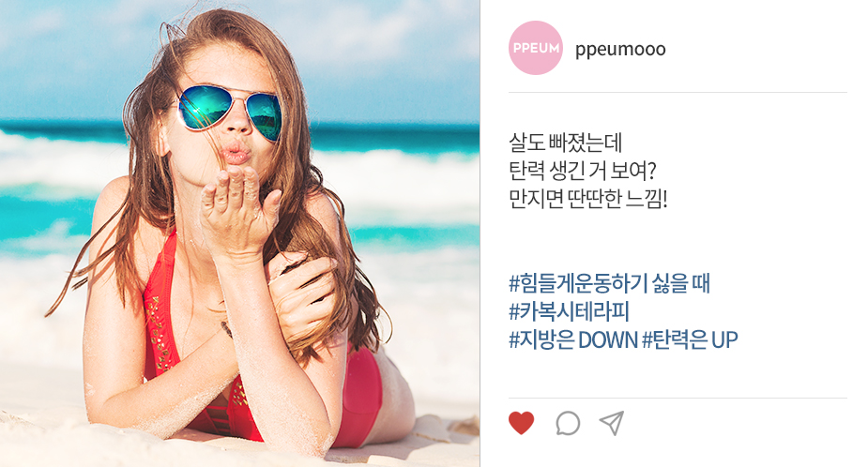
Task: Tap the red heart like icon
Action: click(521, 423)
